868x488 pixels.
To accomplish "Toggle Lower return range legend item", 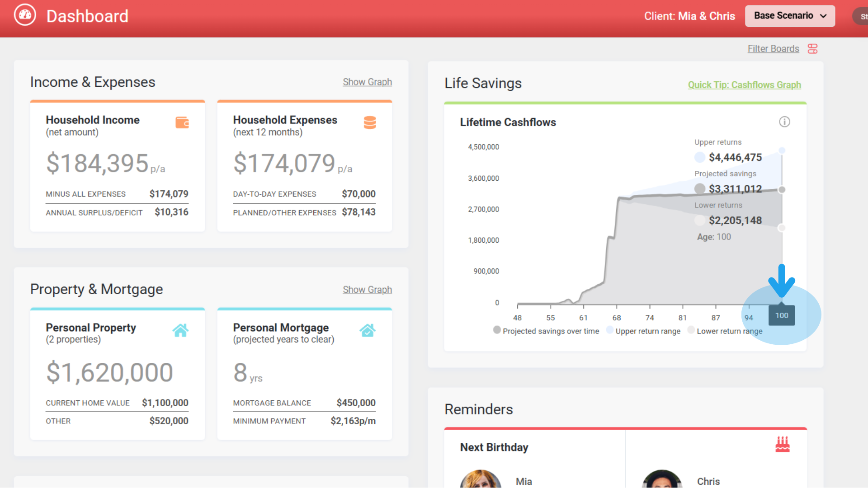I will (725, 331).
